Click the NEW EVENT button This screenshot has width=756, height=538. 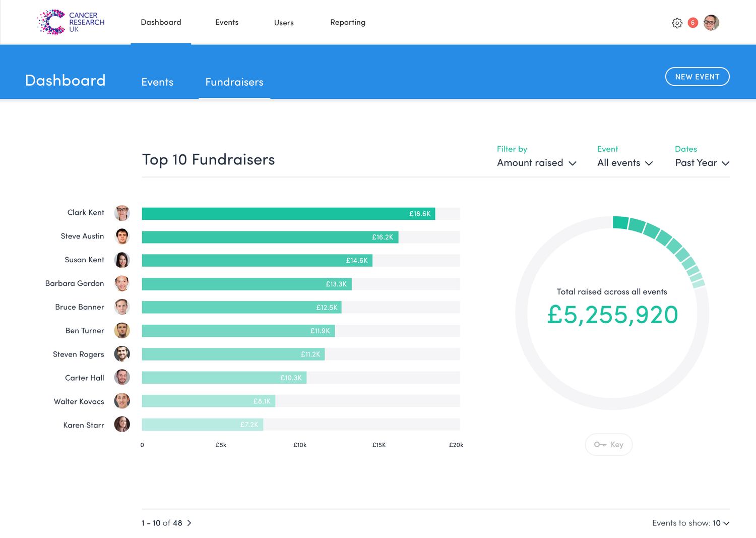tap(697, 76)
